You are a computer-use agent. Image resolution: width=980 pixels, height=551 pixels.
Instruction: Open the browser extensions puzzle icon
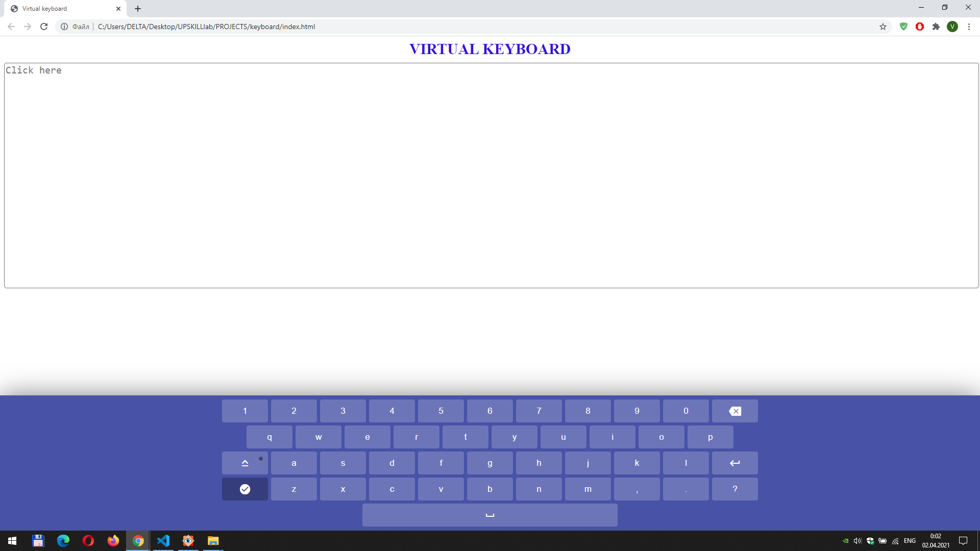(x=936, y=27)
